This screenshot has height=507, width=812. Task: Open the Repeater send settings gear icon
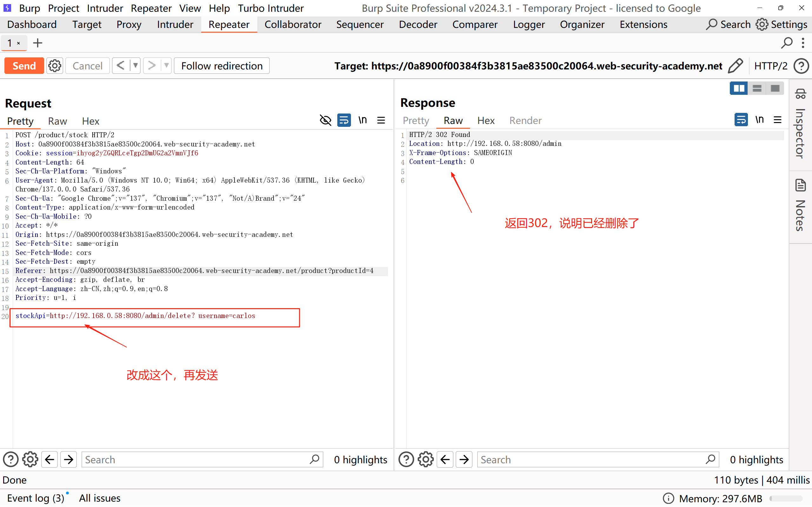(x=55, y=66)
